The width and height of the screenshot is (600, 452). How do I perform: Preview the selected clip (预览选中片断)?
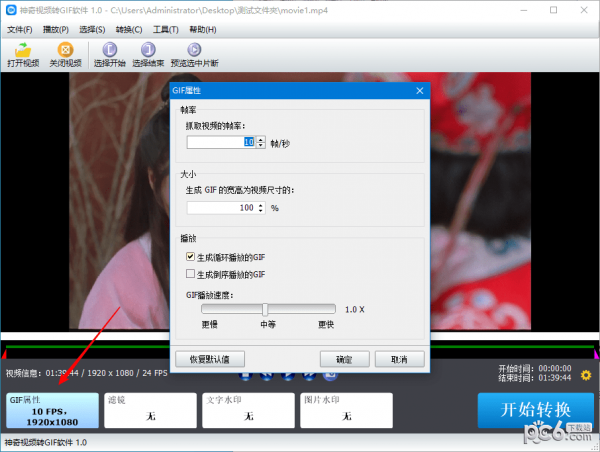193,49
